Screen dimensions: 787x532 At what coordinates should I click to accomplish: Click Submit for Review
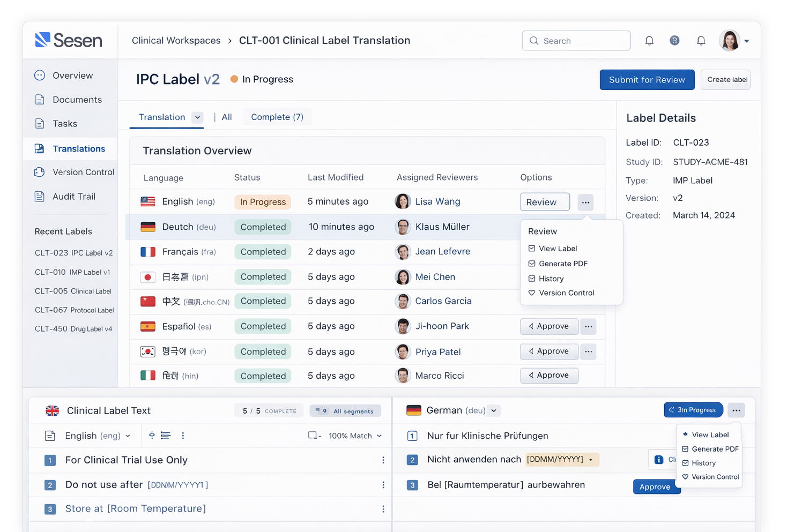click(x=647, y=79)
